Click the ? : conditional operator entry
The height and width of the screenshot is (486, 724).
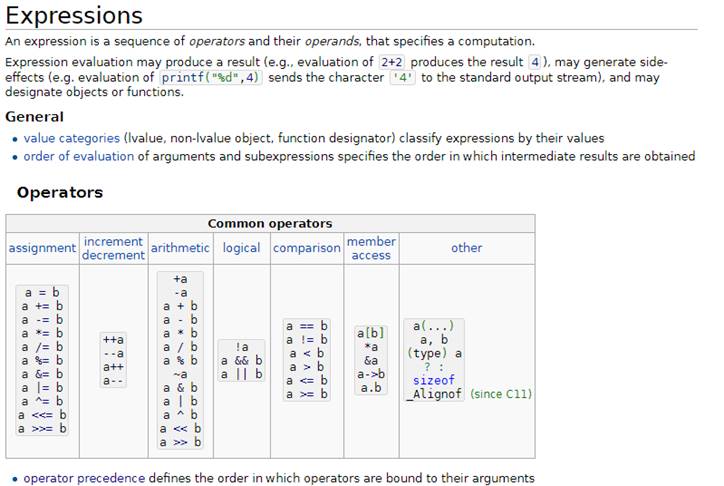434,367
